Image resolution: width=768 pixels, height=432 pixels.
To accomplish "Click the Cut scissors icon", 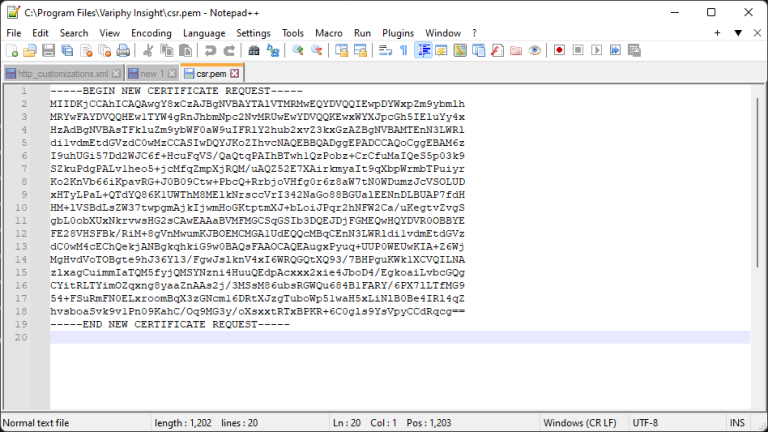I will pyautogui.click(x=148, y=50).
